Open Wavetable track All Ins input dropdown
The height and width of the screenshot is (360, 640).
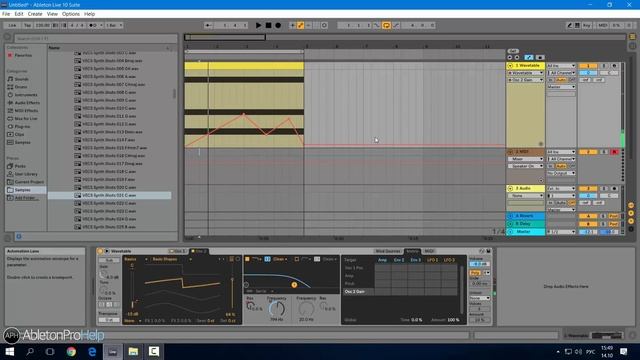561,66
